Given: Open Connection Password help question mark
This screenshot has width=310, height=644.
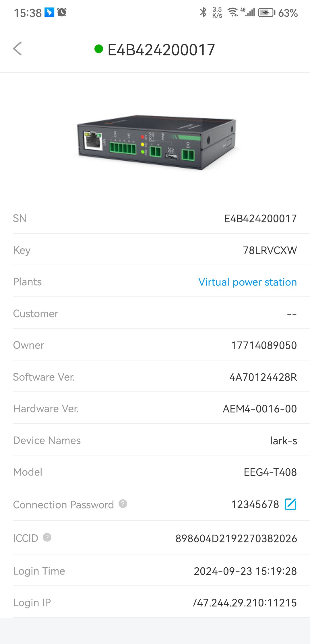Looking at the screenshot, I should tap(123, 504).
